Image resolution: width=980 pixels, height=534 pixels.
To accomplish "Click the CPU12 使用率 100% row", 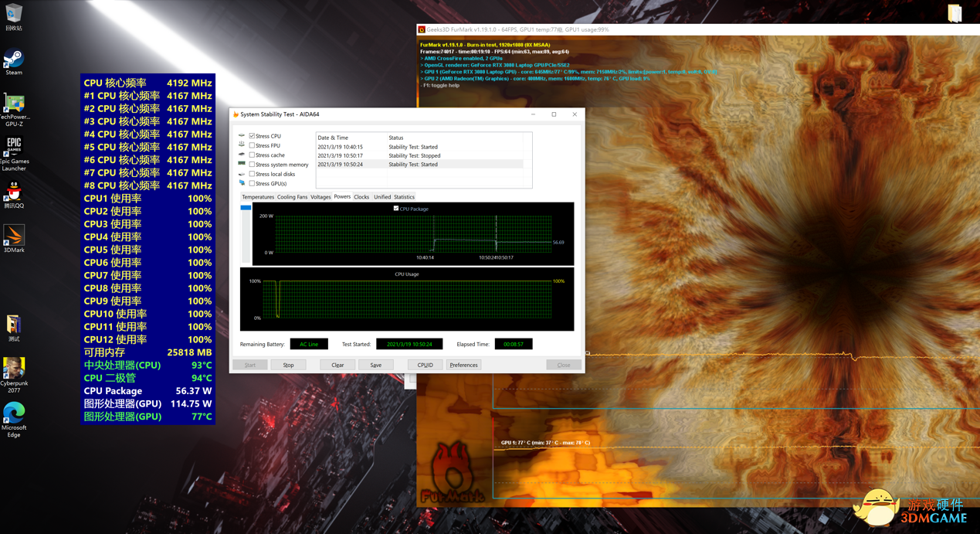I will [148, 339].
